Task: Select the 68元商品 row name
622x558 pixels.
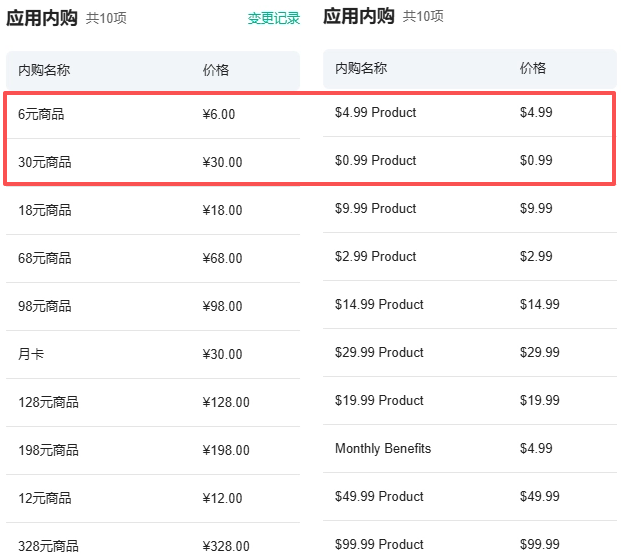Action: 44,258
